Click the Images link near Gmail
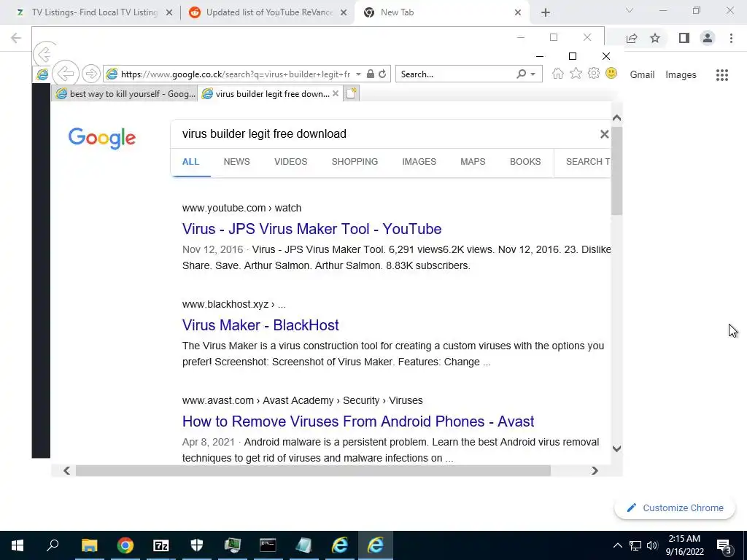Image resolution: width=747 pixels, height=560 pixels. (681, 75)
